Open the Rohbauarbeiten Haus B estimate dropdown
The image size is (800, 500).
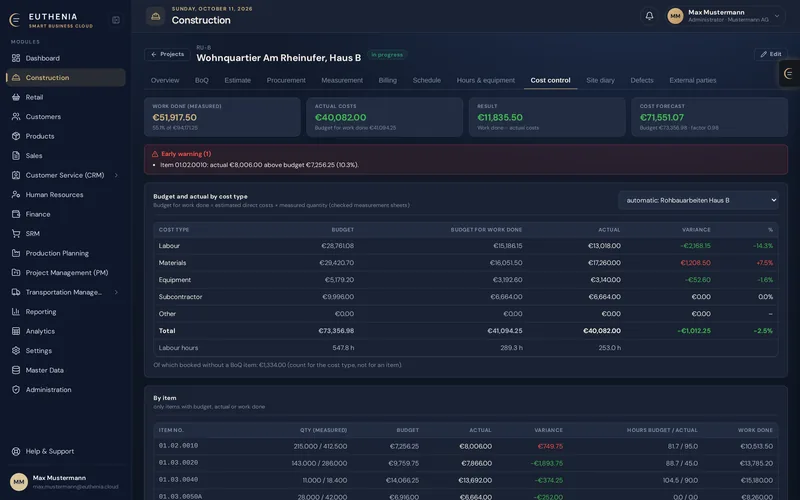[x=698, y=201]
